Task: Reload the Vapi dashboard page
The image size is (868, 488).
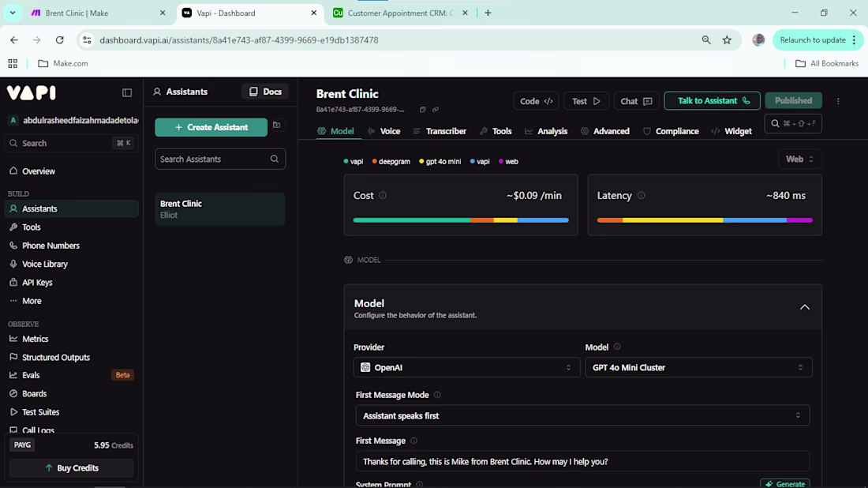Action: tap(60, 40)
